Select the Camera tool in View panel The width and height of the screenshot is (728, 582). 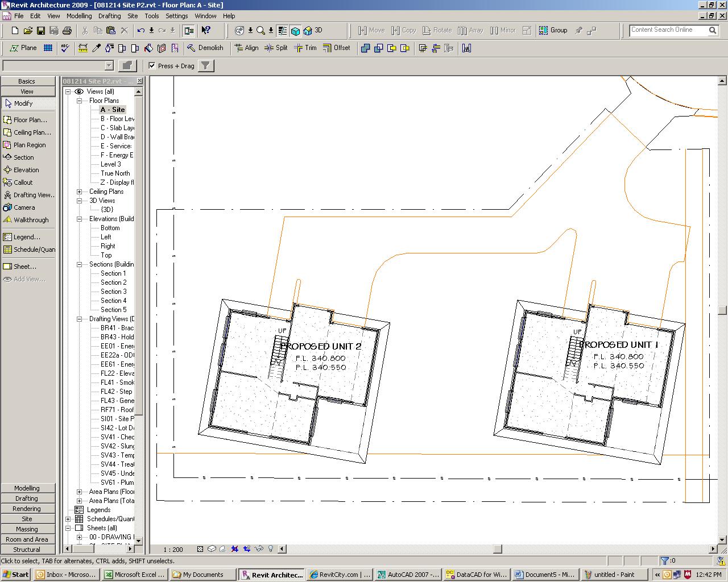[24, 207]
